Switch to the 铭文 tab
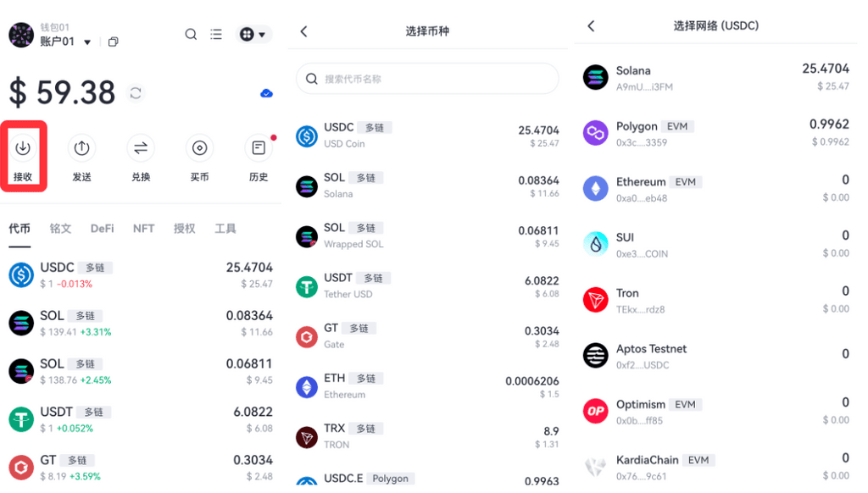Image resolution: width=868 pixels, height=493 pixels. click(x=60, y=229)
